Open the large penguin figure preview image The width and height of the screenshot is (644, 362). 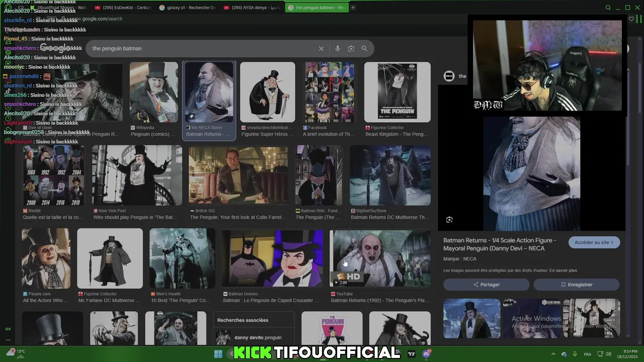(x=531, y=173)
